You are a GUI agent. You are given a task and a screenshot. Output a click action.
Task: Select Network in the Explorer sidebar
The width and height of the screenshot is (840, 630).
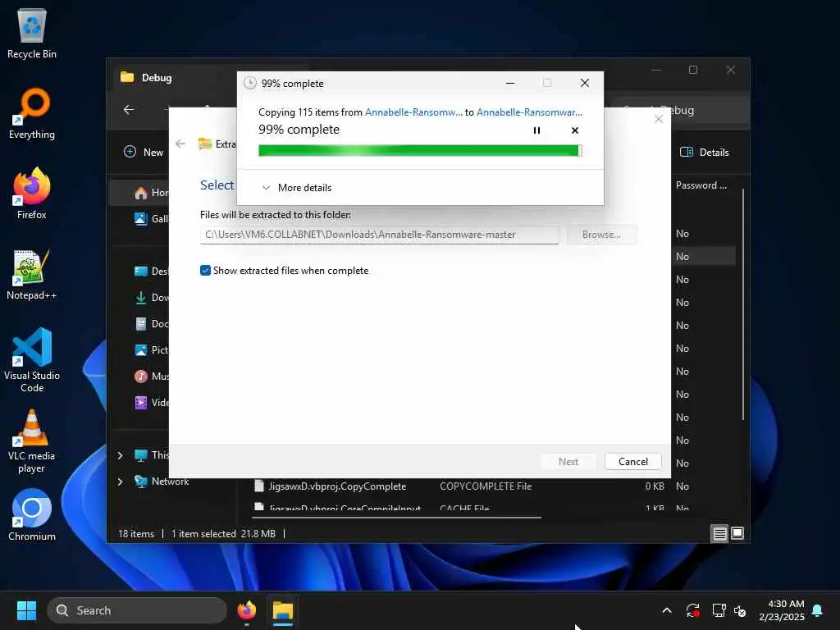(162, 481)
